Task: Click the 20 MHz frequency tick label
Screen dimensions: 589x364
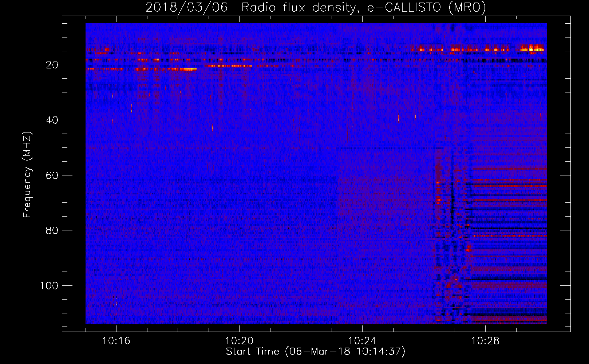Action: pos(52,65)
